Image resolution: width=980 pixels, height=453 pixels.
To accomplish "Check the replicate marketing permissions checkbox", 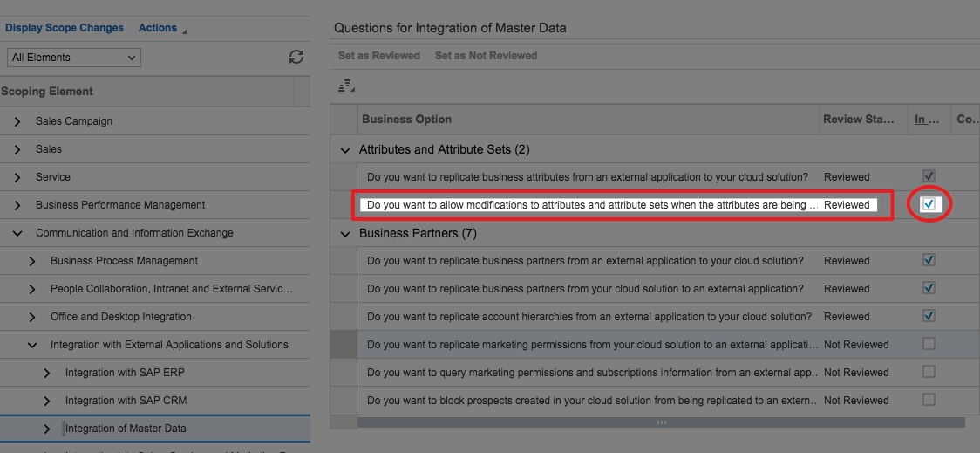I will tap(929, 344).
